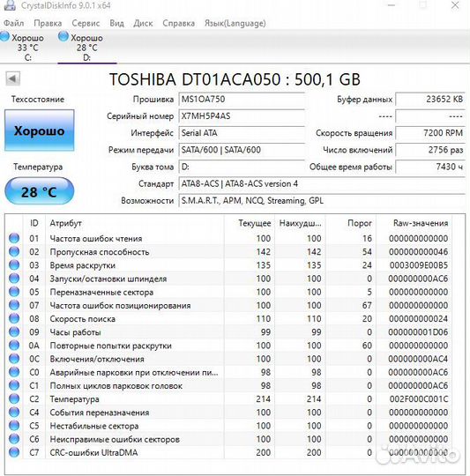Click the Raw-значения column header

[414, 223]
